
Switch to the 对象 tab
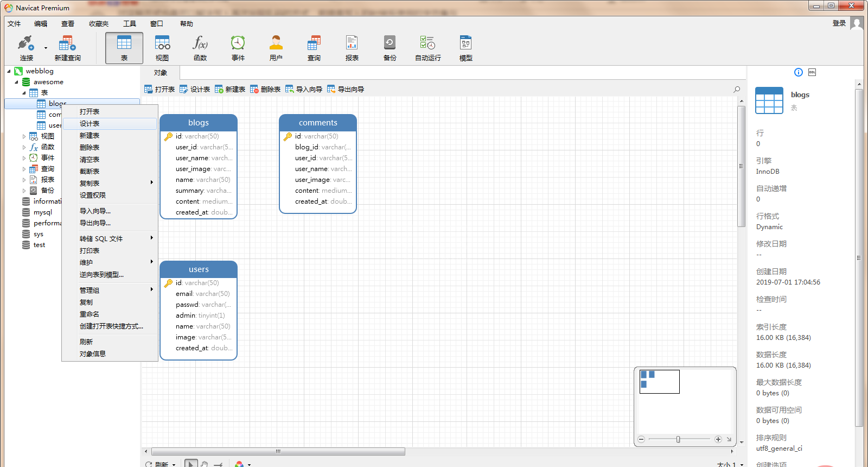point(160,73)
